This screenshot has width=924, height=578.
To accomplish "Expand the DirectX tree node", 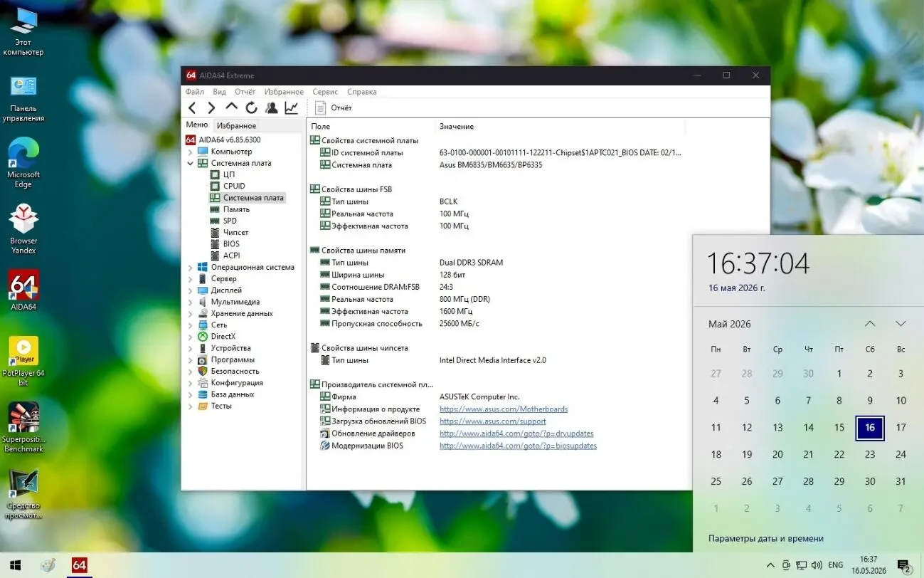I will pos(190,337).
